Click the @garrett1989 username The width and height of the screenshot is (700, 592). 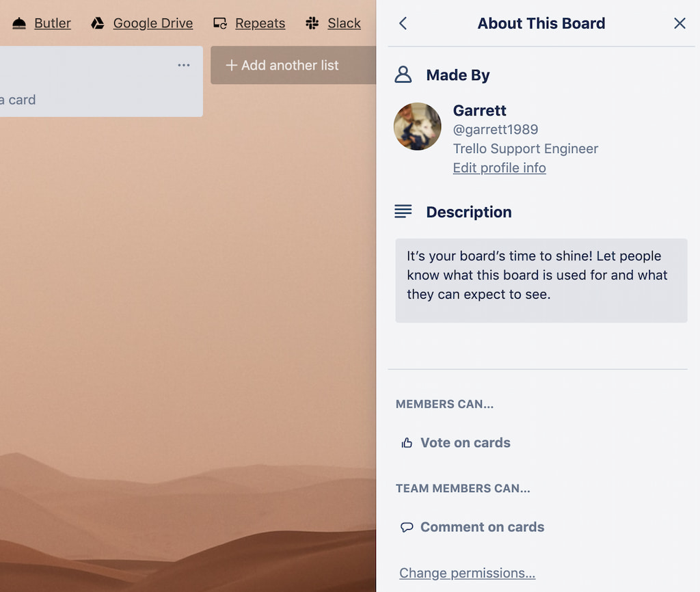[x=495, y=129]
